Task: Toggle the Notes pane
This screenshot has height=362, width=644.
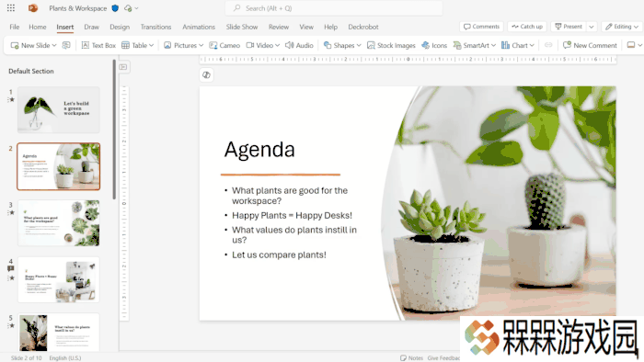Action: point(411,358)
